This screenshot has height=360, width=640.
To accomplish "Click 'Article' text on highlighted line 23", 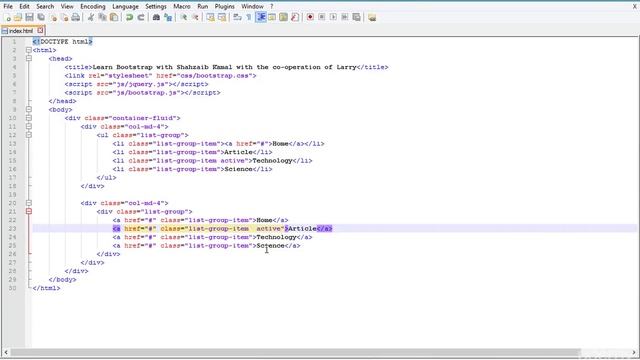I will (302, 229).
